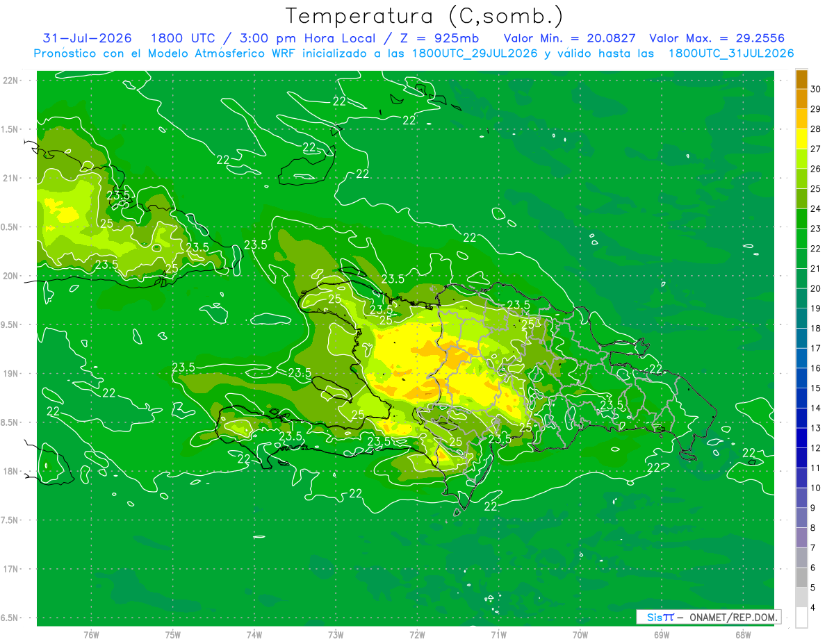Click the colorbar value "16"
This screenshot has width=834, height=644.
tap(816, 368)
